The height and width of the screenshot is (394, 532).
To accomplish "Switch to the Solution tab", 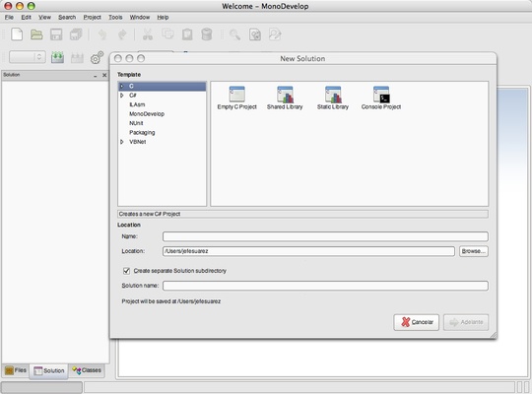I will coord(49,370).
